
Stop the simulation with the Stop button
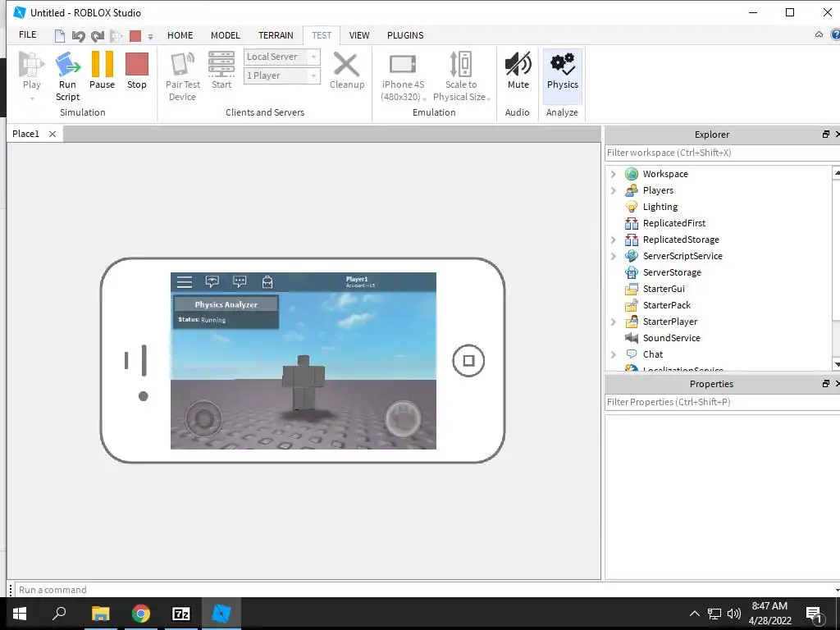pos(137,70)
